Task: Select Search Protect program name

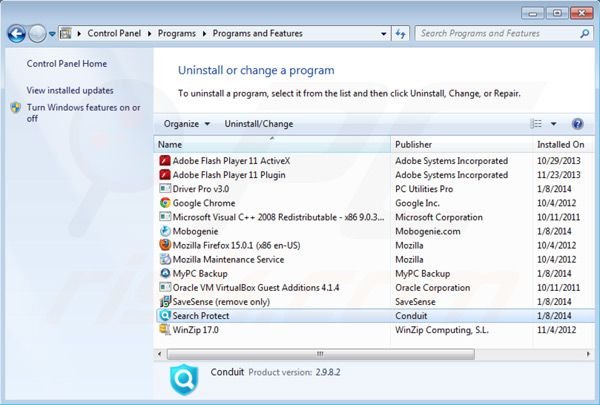Action: tap(201, 316)
